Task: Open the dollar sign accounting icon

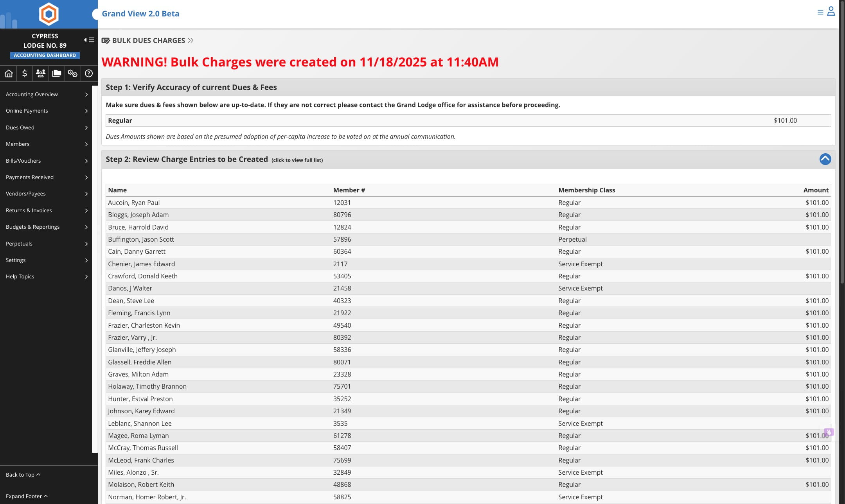Action: tap(25, 74)
